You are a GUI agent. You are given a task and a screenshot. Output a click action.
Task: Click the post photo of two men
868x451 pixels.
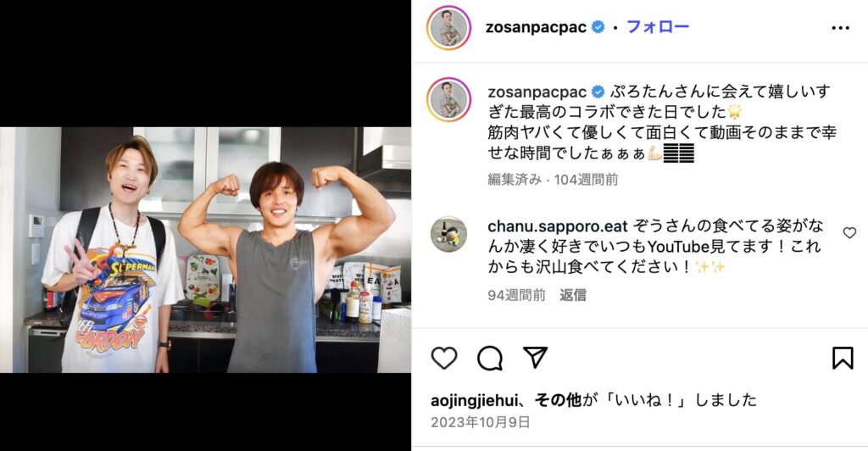pyautogui.click(x=205, y=250)
